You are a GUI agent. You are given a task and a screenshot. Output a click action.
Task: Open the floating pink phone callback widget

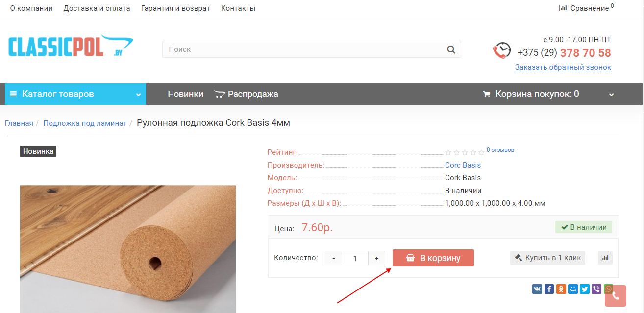coord(616,296)
